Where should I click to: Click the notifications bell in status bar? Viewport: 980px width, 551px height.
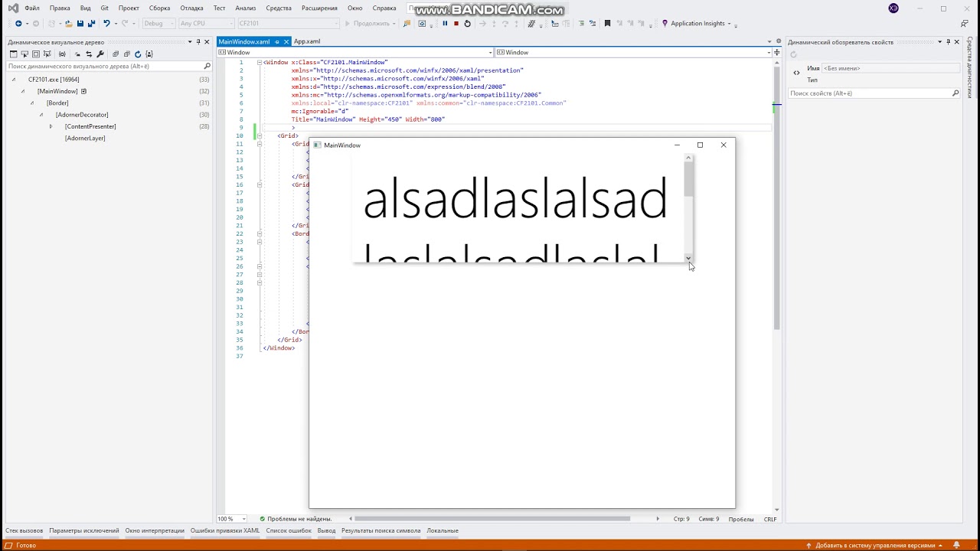tap(957, 546)
